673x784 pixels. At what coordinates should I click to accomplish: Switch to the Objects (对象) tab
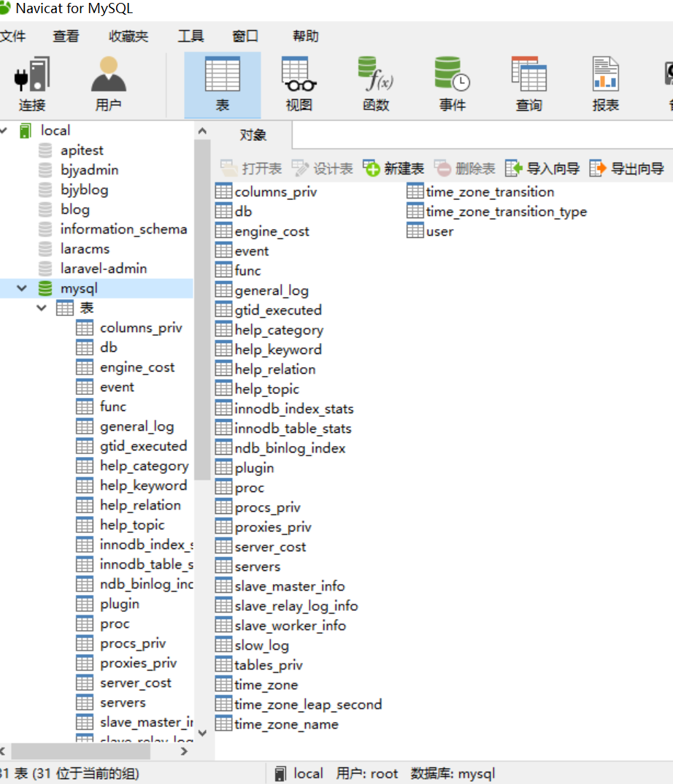pyautogui.click(x=253, y=135)
